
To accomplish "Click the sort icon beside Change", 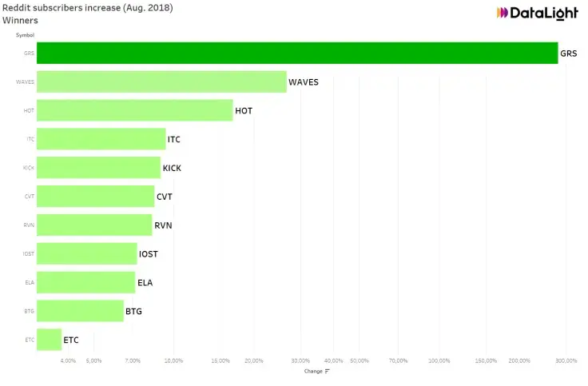I will click(x=328, y=371).
